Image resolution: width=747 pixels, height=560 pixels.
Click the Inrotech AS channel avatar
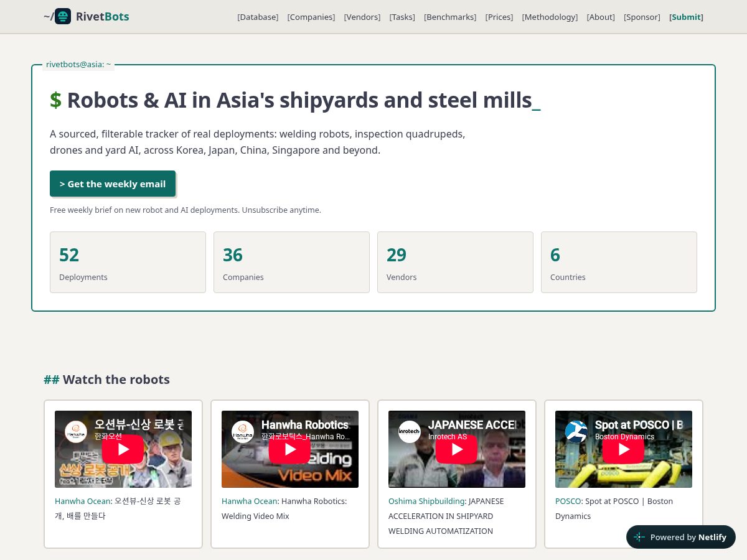click(410, 431)
